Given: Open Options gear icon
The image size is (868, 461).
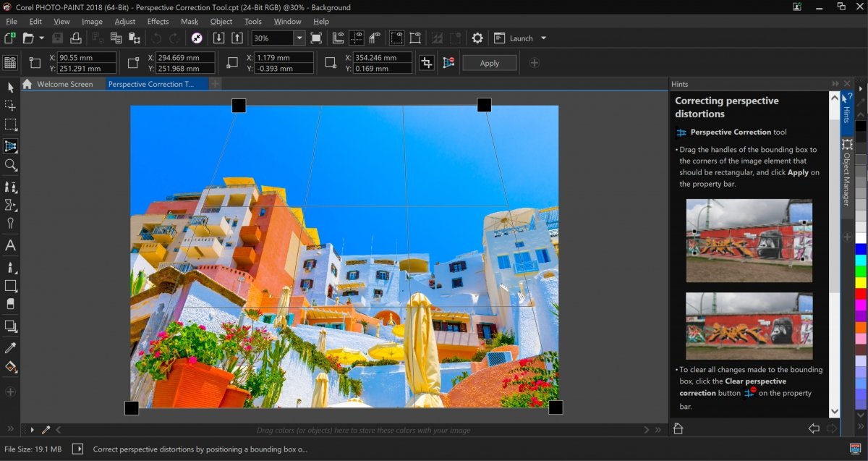Looking at the screenshot, I should pyautogui.click(x=477, y=38).
